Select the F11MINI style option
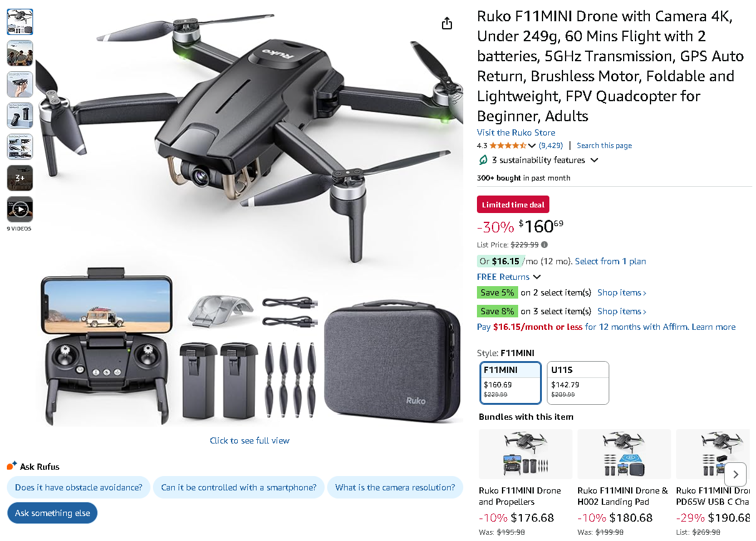The height and width of the screenshot is (541, 756). click(511, 382)
